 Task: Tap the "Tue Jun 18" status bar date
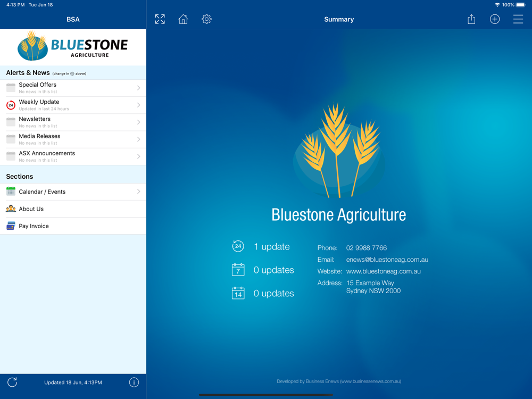[x=41, y=5]
